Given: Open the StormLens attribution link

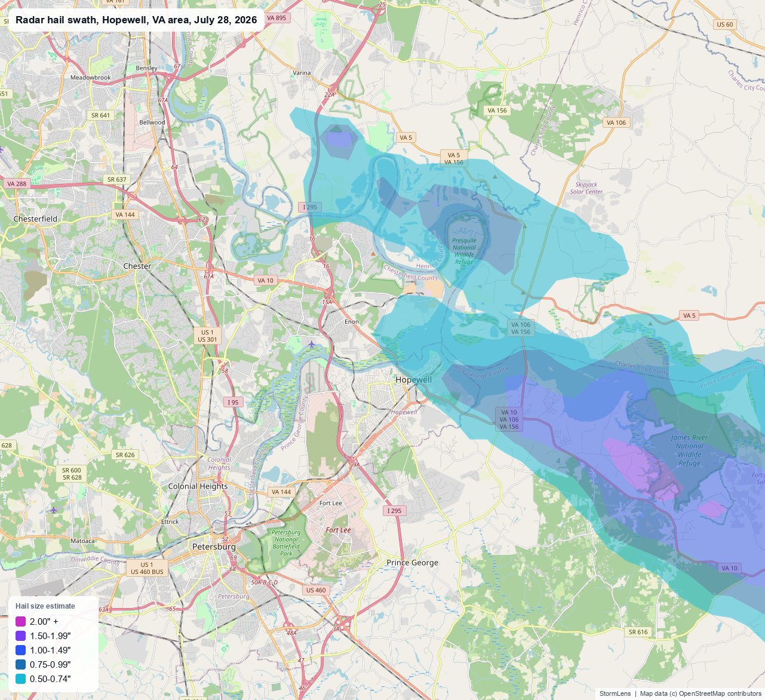Looking at the screenshot, I should pos(615,693).
